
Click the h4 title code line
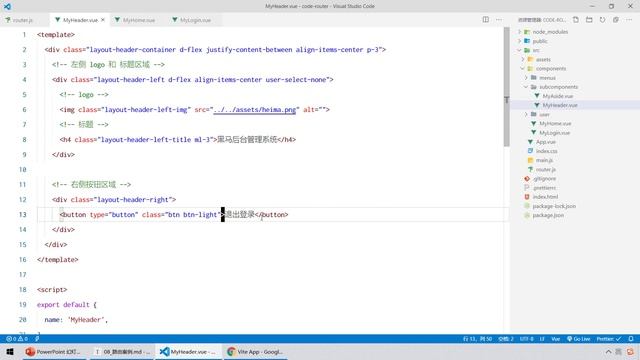178,140
